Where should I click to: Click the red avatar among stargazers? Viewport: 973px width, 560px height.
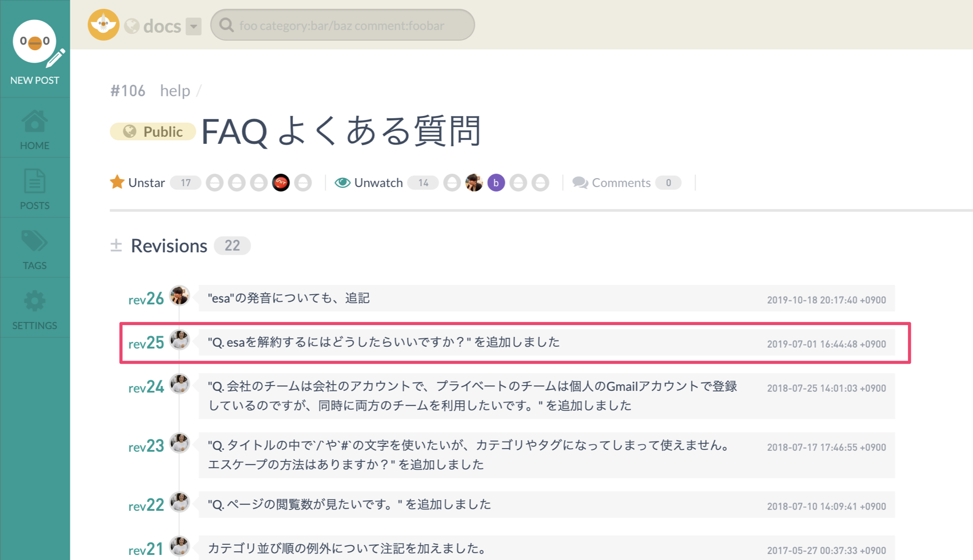281,183
